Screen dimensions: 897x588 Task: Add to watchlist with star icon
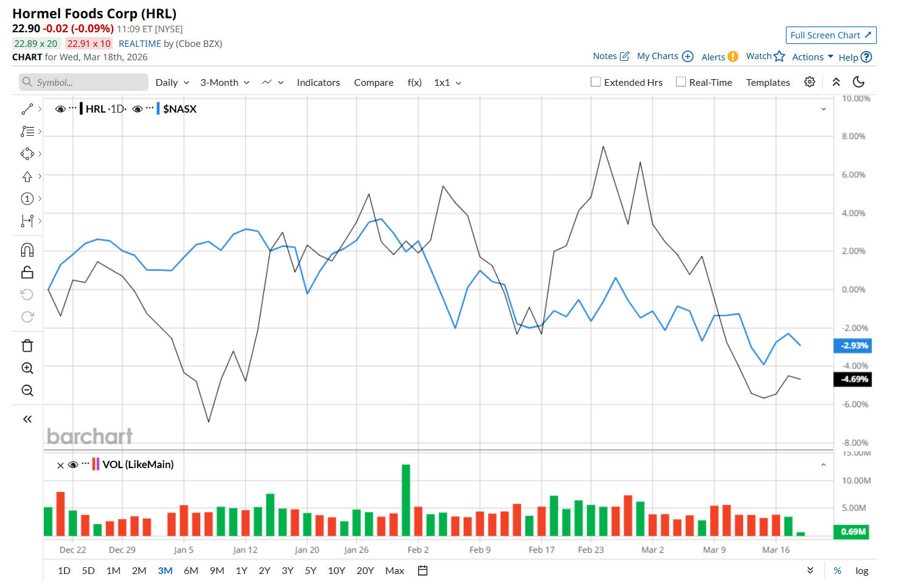pyautogui.click(x=779, y=56)
